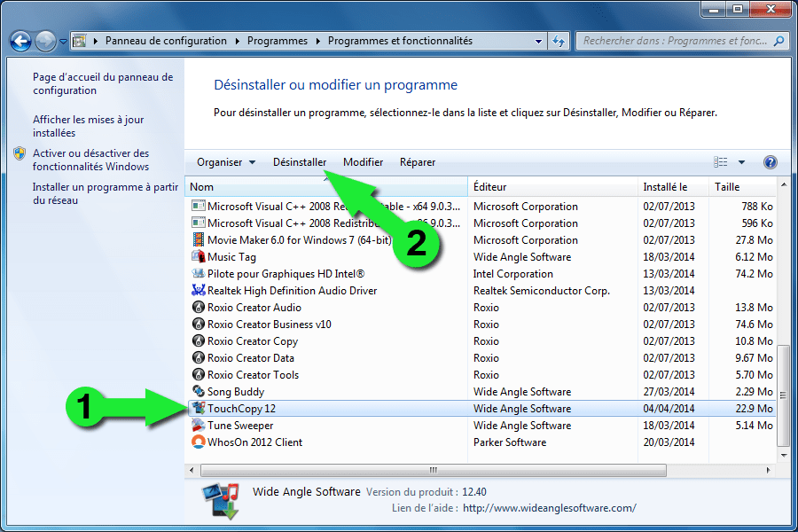Select the Roxio Creator Audio icon
Viewport: 798px width, 532px height.
pos(198,307)
